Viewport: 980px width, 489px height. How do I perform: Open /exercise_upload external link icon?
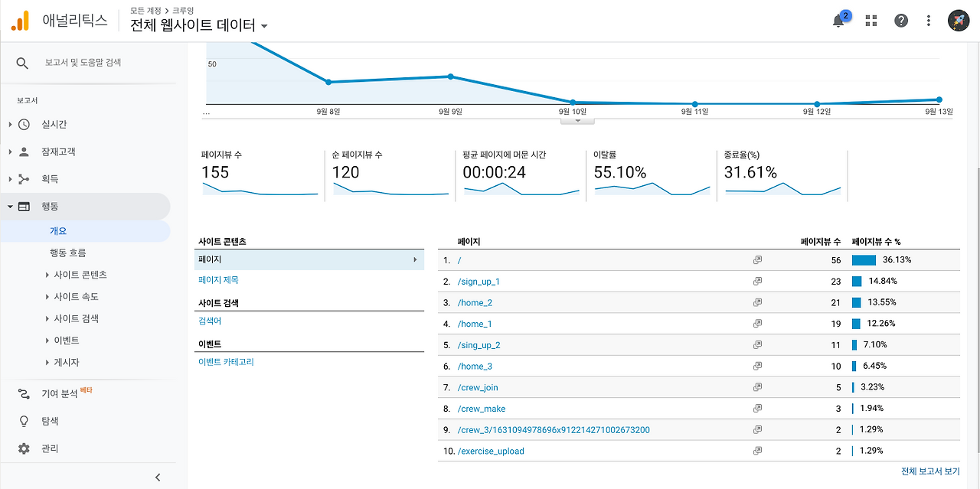[x=757, y=451]
